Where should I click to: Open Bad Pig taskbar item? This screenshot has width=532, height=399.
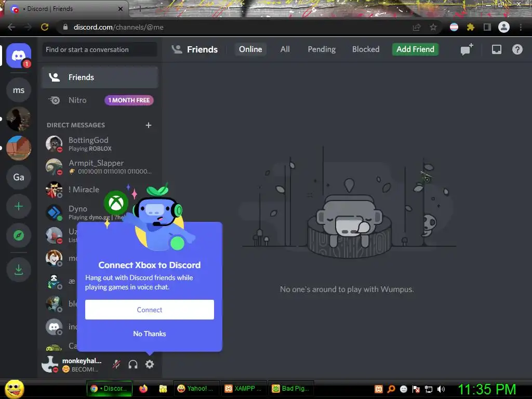click(290, 389)
